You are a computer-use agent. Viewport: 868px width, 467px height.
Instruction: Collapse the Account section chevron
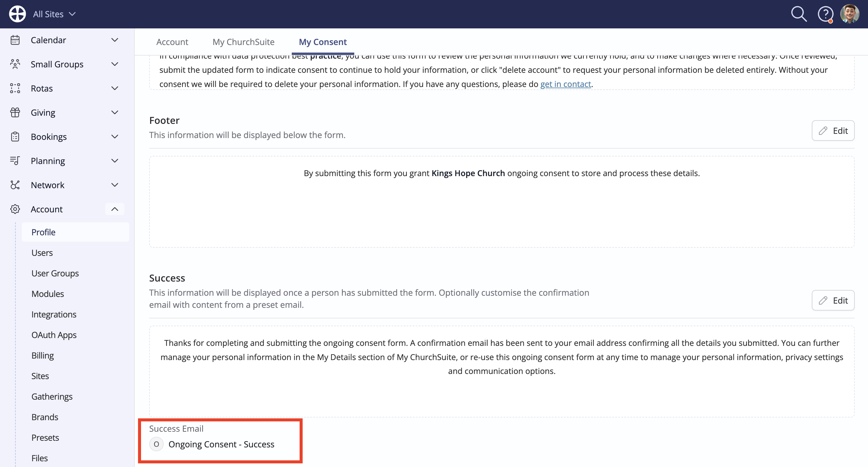tap(114, 209)
